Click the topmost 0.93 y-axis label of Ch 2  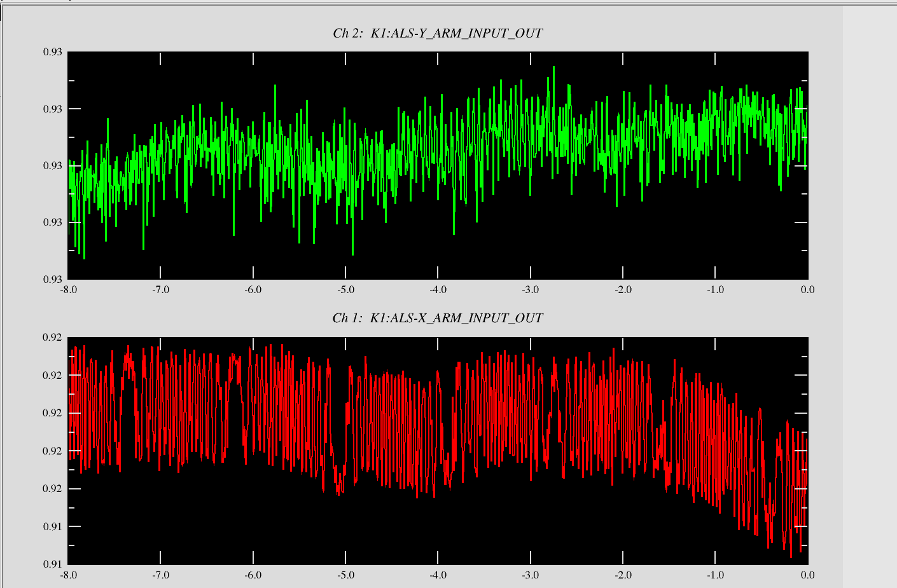click(53, 52)
